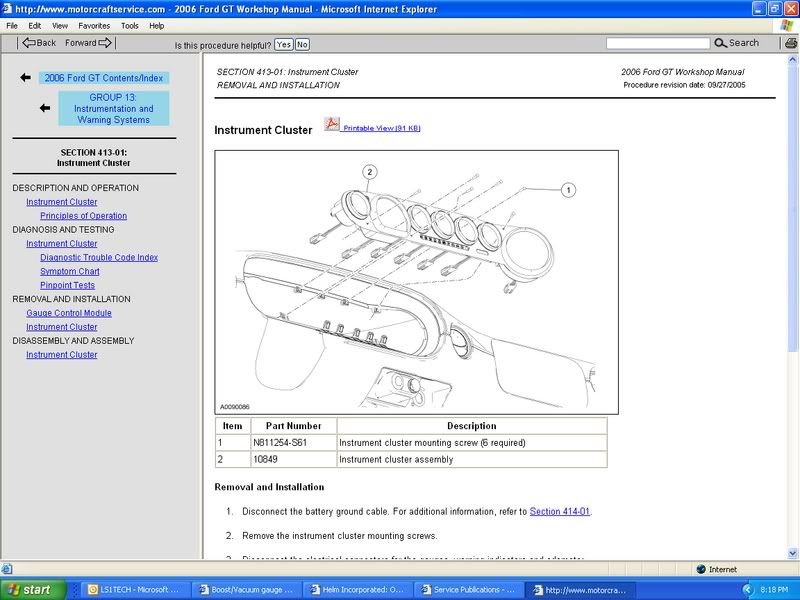This screenshot has width=800, height=600.
Task: Switch to Boost/Vacuum gauge taskbar window
Action: tap(247, 590)
